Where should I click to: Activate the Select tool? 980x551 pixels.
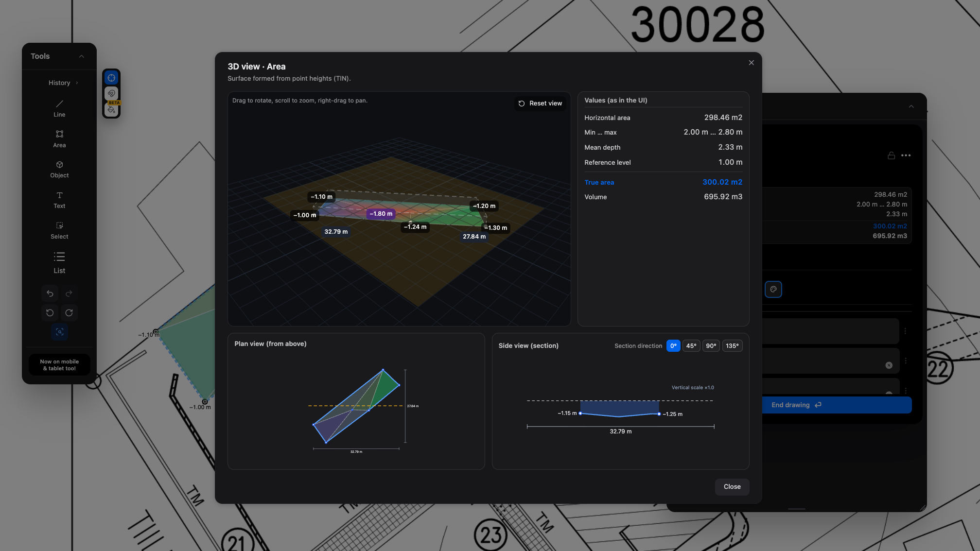click(x=59, y=231)
